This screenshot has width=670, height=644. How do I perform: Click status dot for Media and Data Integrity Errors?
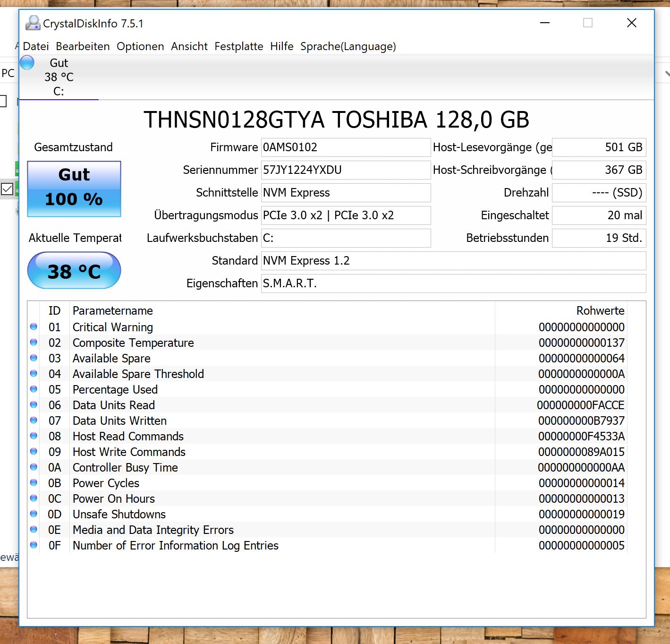(x=34, y=529)
